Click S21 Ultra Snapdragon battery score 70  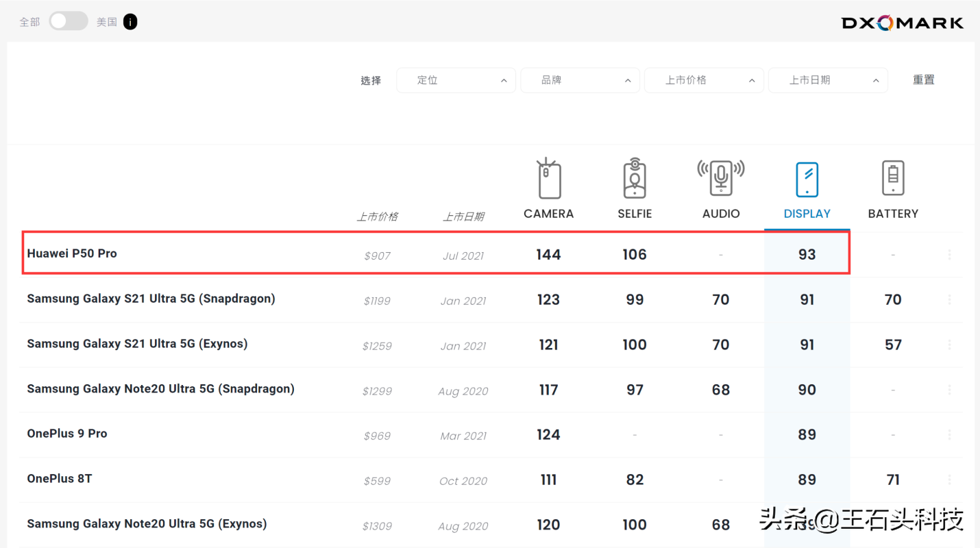(x=893, y=300)
